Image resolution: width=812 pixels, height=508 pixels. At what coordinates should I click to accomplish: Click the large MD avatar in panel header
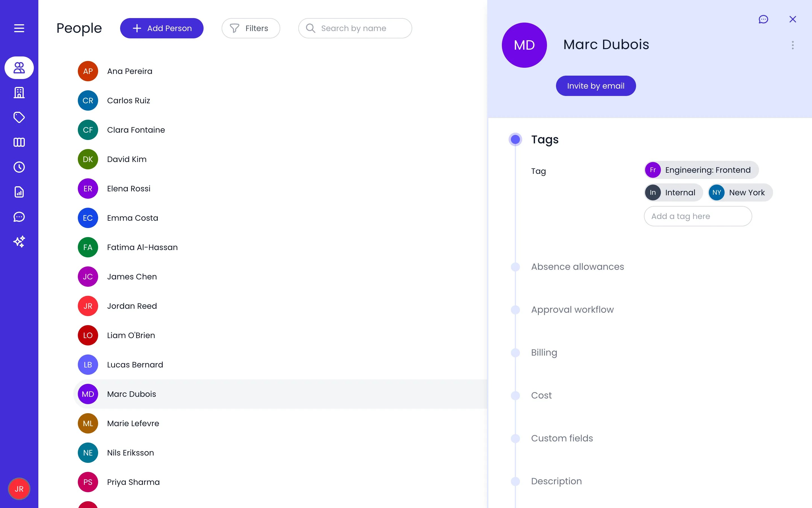[x=524, y=45]
